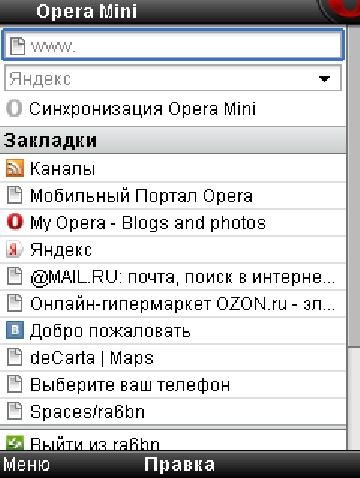Click green icon beside Выйти из ra6bn
Screen dimensions: 360x478
15,443
